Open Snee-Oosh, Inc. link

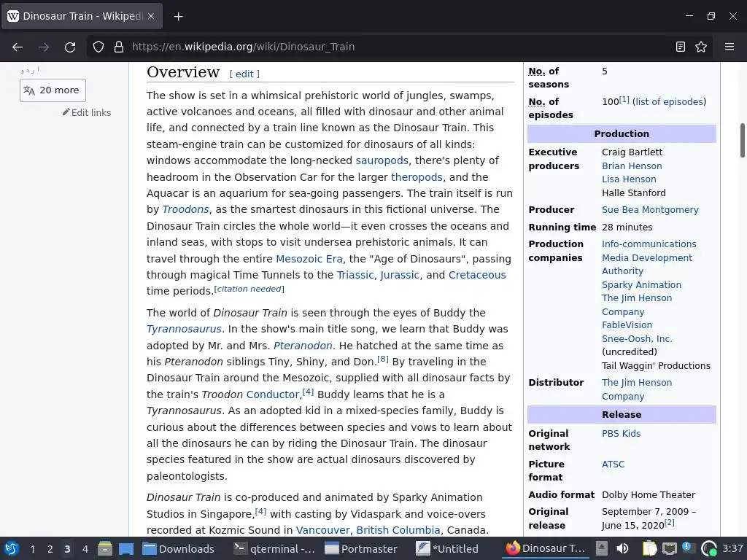point(637,339)
